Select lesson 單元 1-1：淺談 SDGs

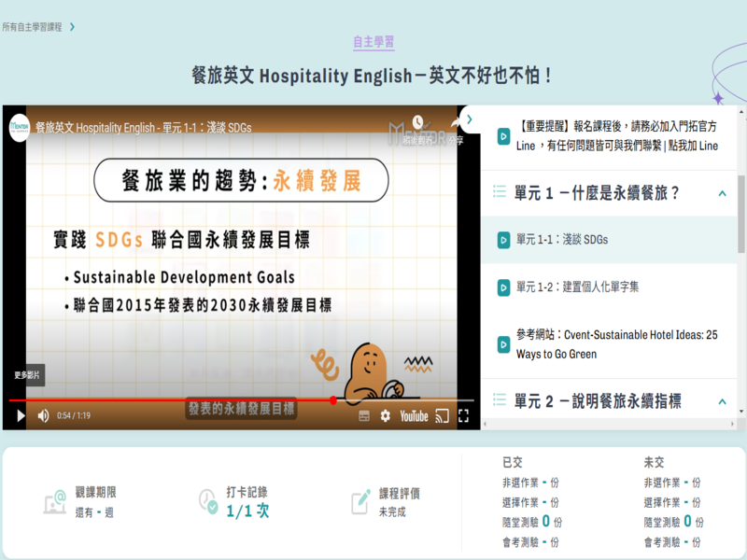pyautogui.click(x=561, y=240)
